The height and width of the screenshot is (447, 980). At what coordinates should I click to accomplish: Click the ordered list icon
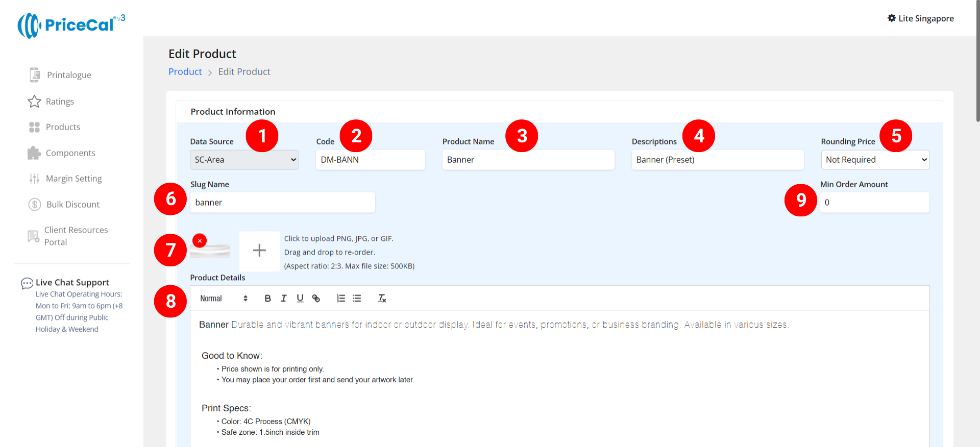tap(341, 299)
